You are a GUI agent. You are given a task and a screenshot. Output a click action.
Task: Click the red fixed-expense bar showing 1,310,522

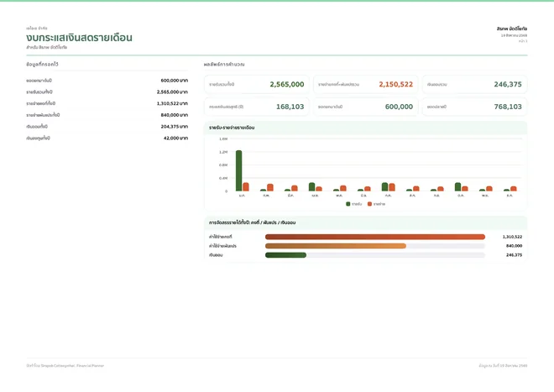pyautogui.click(x=375, y=237)
